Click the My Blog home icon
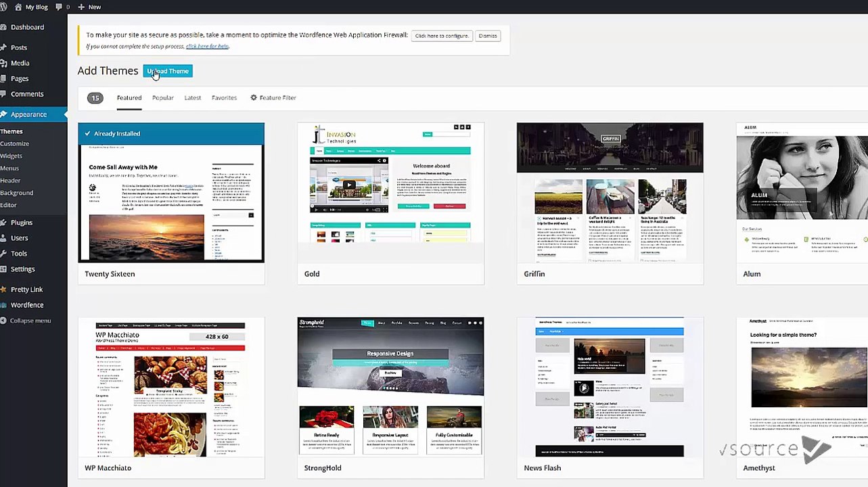The image size is (868, 487). click(x=18, y=7)
